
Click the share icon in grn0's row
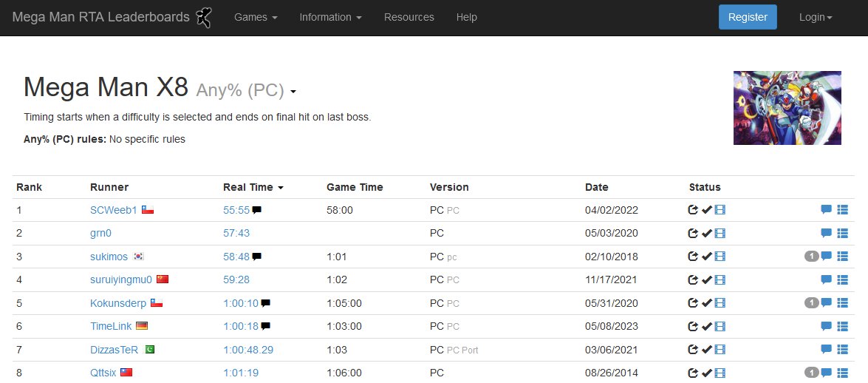click(692, 234)
